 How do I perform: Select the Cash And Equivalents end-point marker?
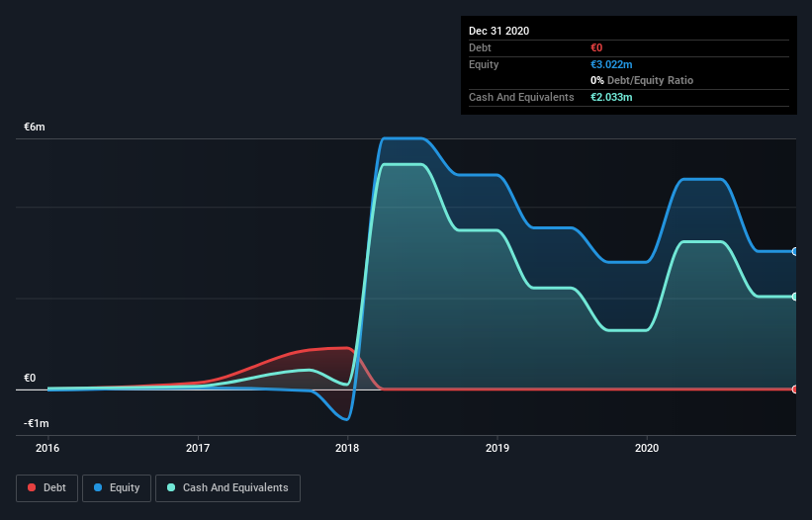click(x=794, y=297)
